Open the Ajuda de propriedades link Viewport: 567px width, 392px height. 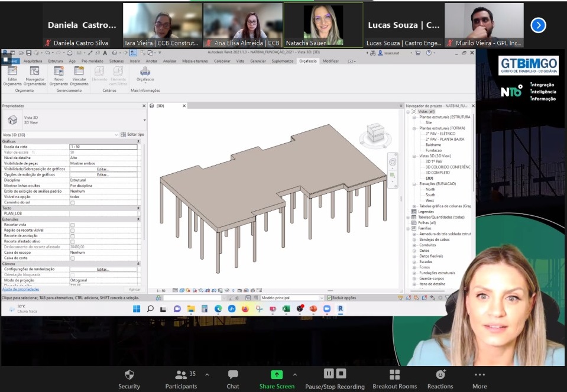coord(21,289)
